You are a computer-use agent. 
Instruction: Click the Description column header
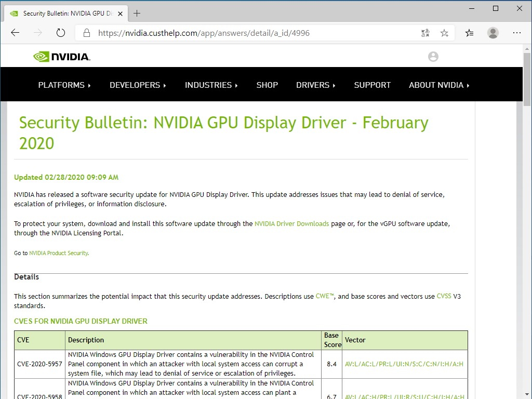(193, 340)
